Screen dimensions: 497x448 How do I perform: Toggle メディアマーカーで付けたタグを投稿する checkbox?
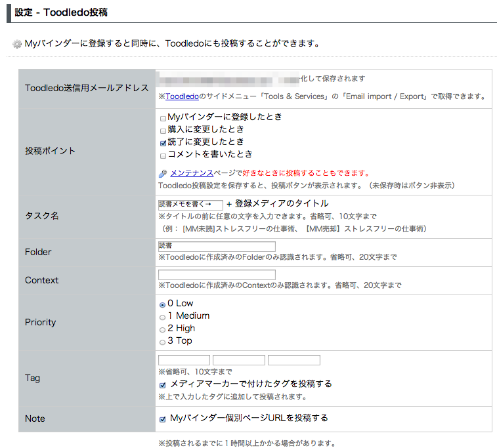(163, 385)
